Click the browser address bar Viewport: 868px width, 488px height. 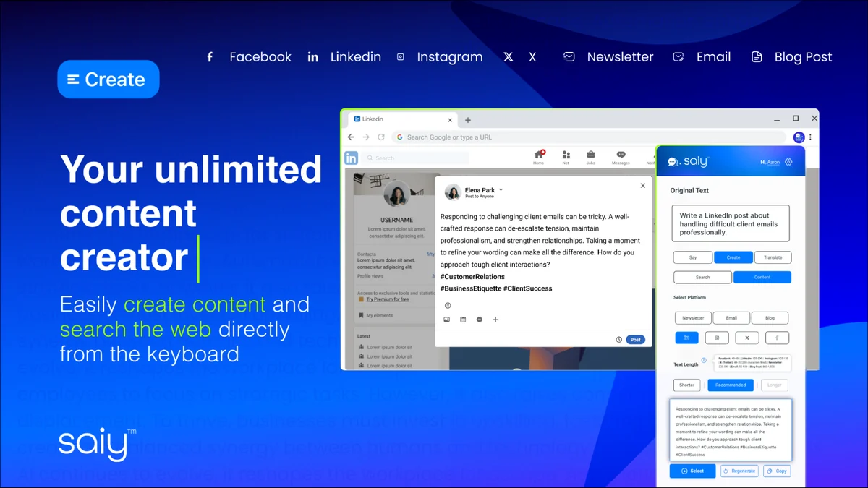tap(589, 137)
